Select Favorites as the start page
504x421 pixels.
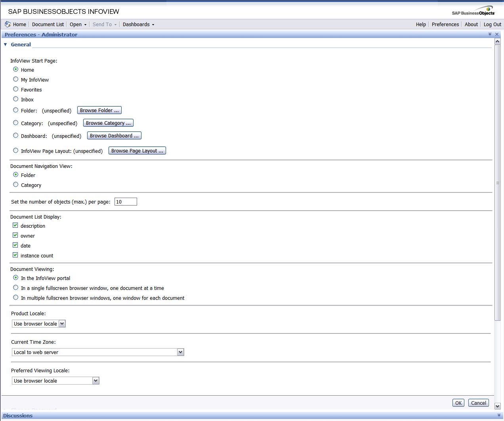(16, 89)
